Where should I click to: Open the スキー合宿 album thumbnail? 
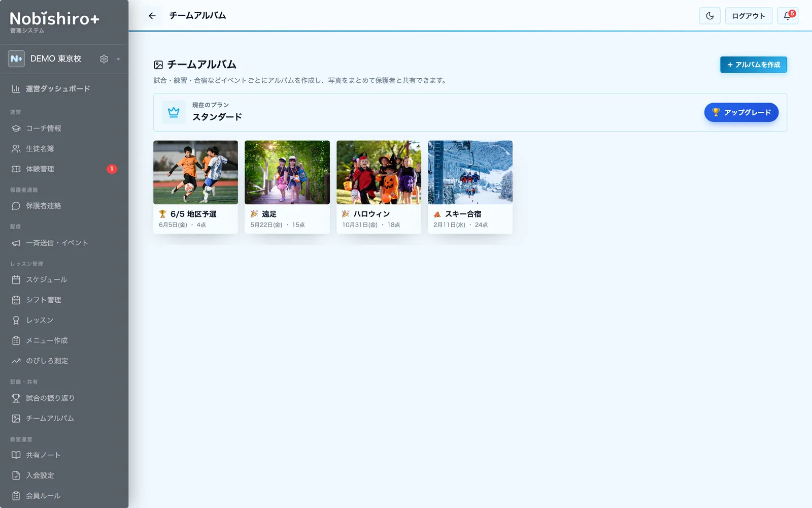pos(470,172)
